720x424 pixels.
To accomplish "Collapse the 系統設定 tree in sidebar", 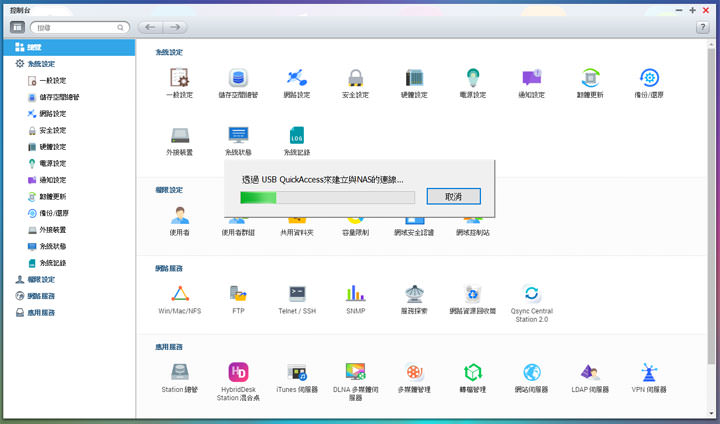I will 40,63.
